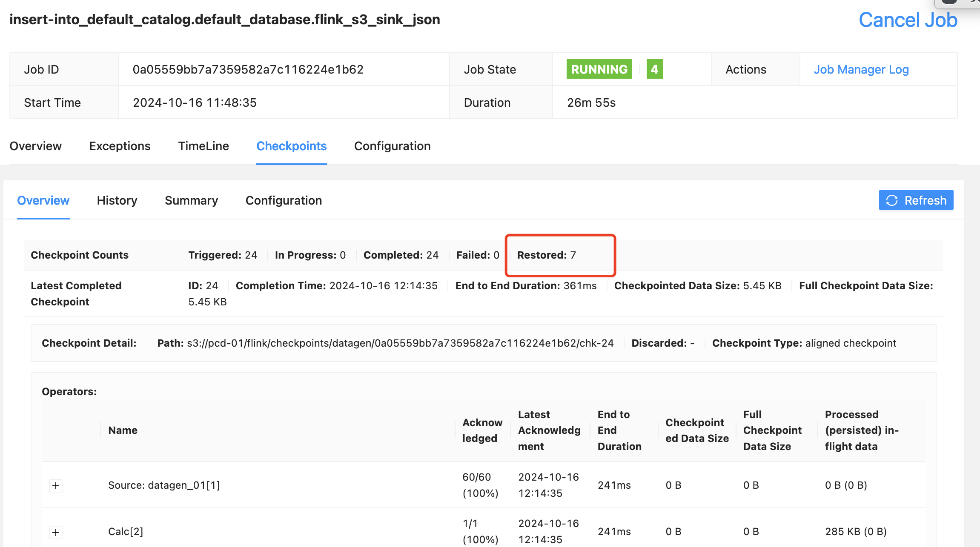Viewport: 980px width, 547px height.
Task: Open the TimeLine tab
Action: pyautogui.click(x=203, y=146)
